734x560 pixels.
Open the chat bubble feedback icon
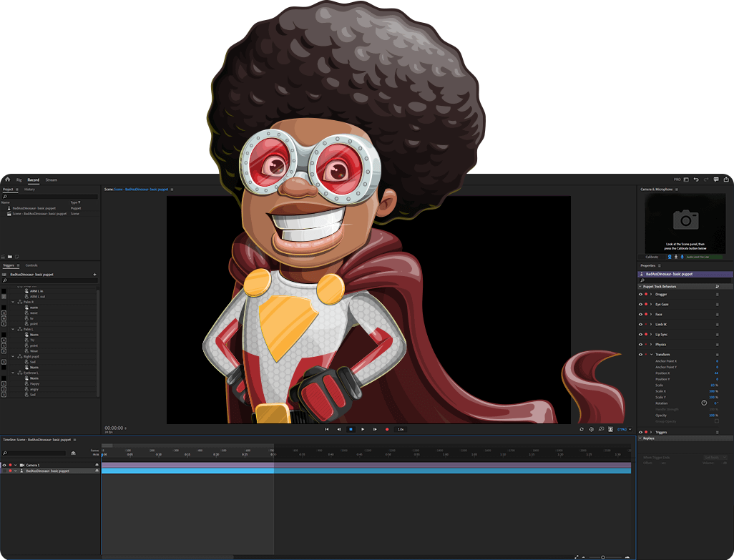click(716, 180)
